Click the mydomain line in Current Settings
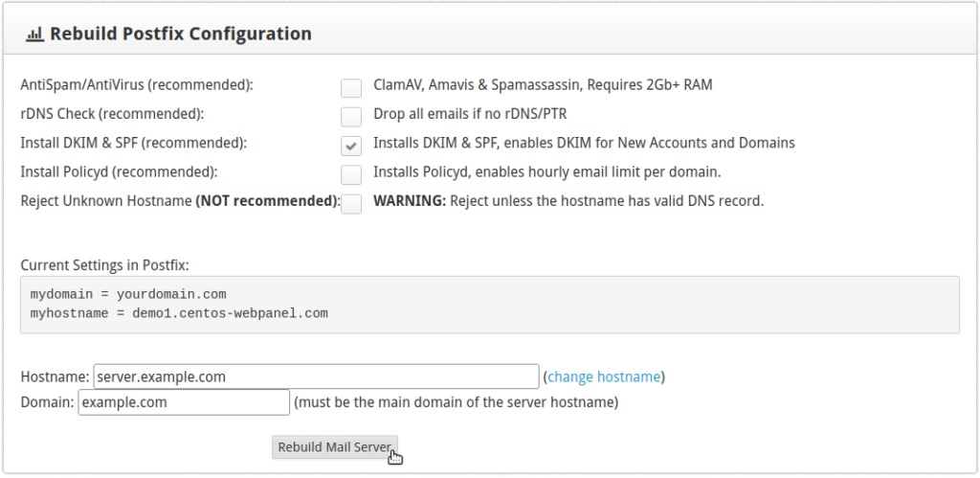The width and height of the screenshot is (980, 478). click(128, 294)
